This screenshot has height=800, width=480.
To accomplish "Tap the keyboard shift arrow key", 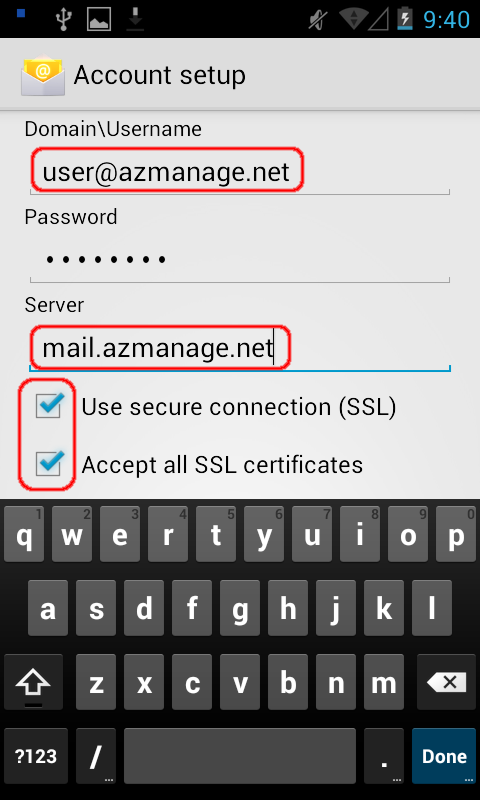I will coord(34,682).
